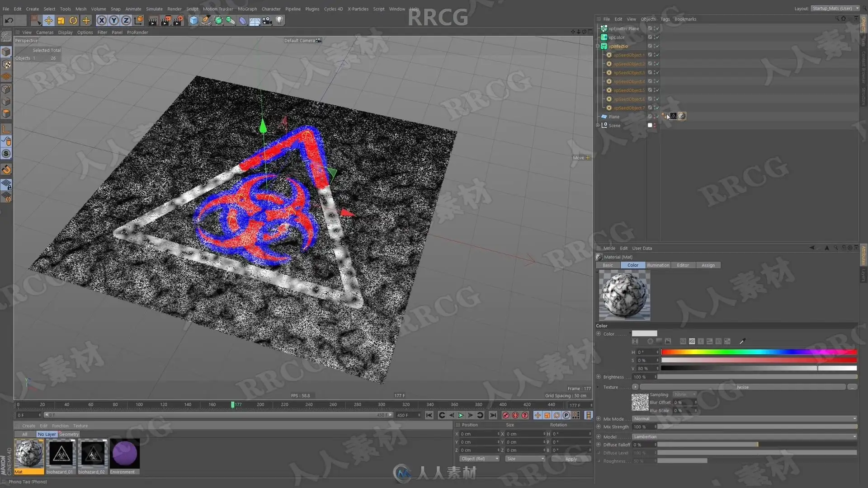
Task: Click the coordinate system icon
Action: point(139,20)
